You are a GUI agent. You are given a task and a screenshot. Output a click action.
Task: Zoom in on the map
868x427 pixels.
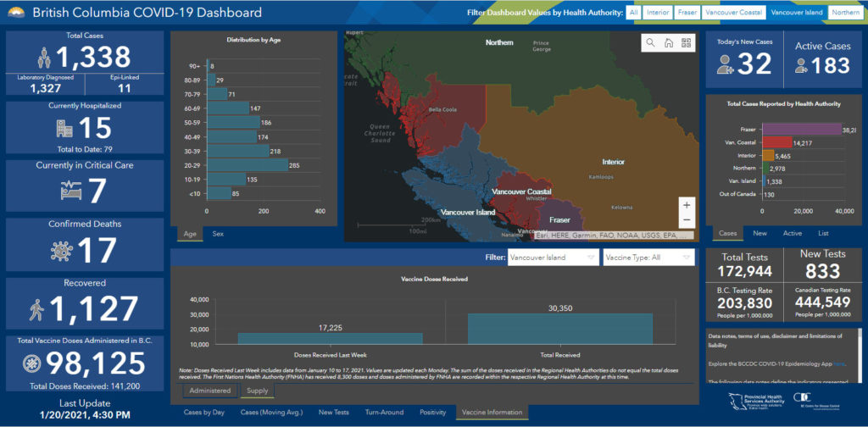pos(687,205)
